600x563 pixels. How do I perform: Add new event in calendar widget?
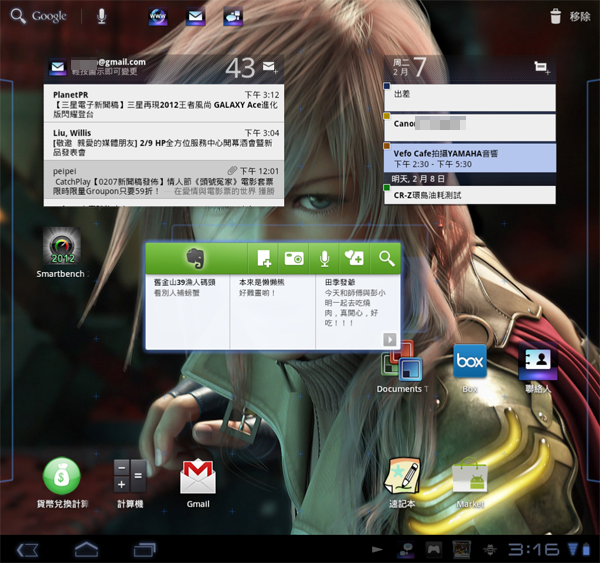[542, 68]
